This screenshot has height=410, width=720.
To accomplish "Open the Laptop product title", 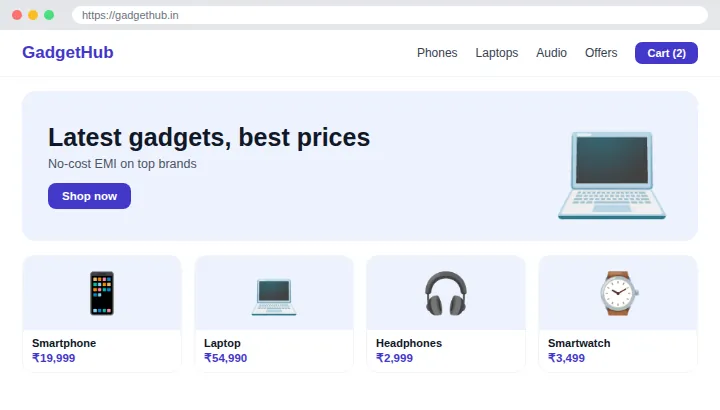I will click(222, 343).
